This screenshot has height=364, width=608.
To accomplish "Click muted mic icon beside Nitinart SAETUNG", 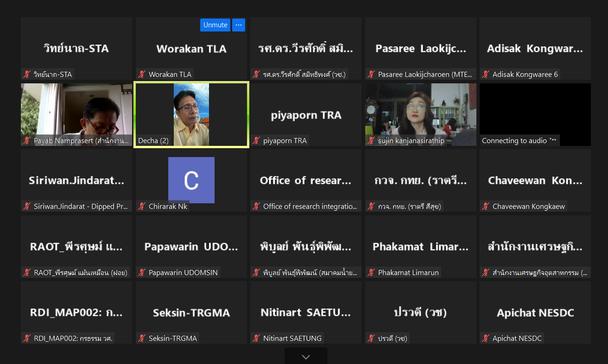I will 257,339.
